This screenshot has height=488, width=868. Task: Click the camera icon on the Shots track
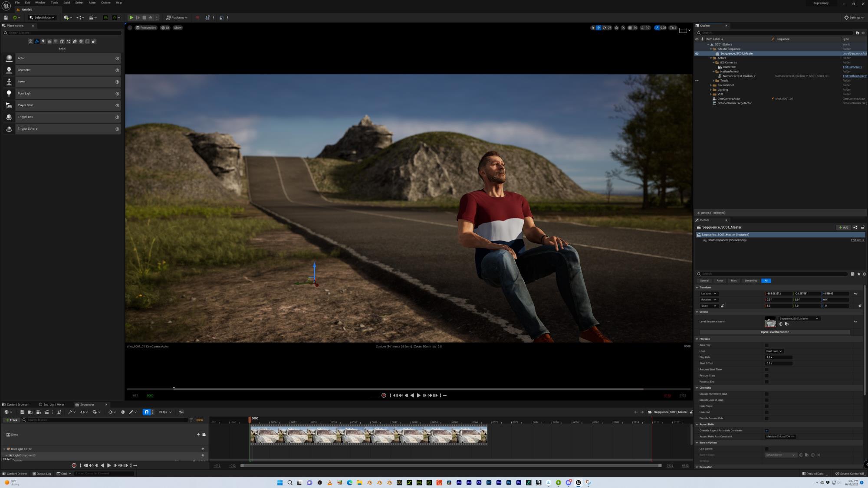(x=204, y=434)
